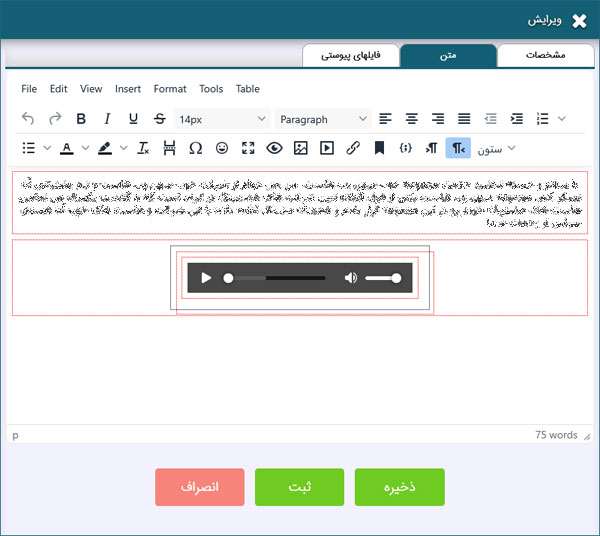Undo the last edit
Screen dimensions: 600x536
tap(28, 119)
